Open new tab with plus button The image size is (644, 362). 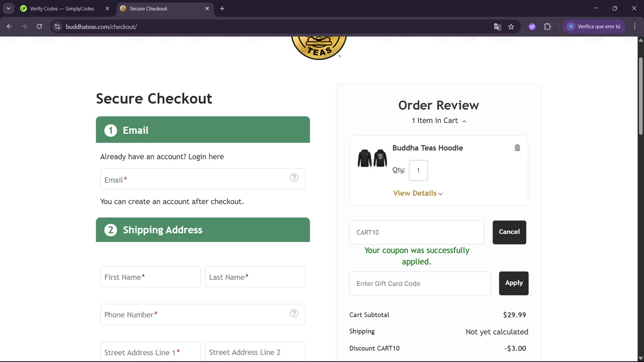(222, 9)
